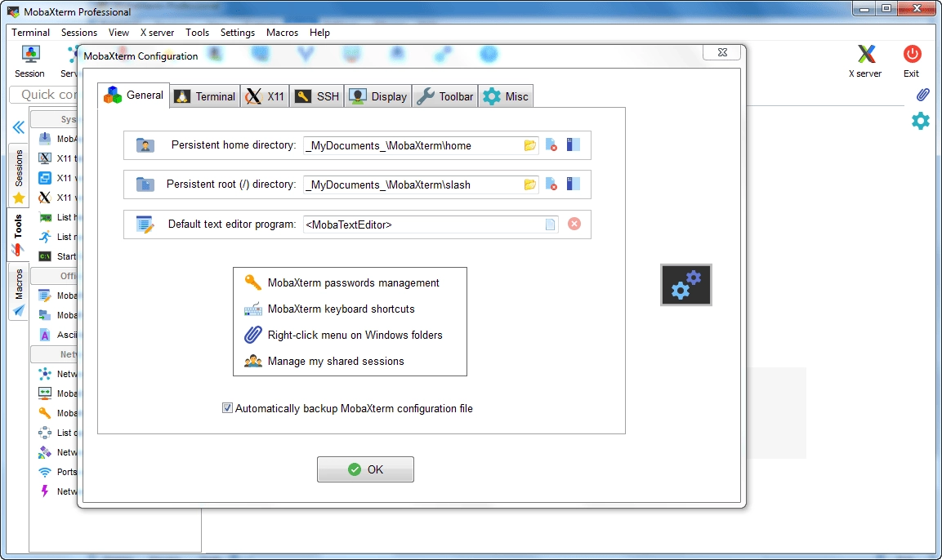
Task: Click the first X11 tool icon
Action: pos(44,158)
